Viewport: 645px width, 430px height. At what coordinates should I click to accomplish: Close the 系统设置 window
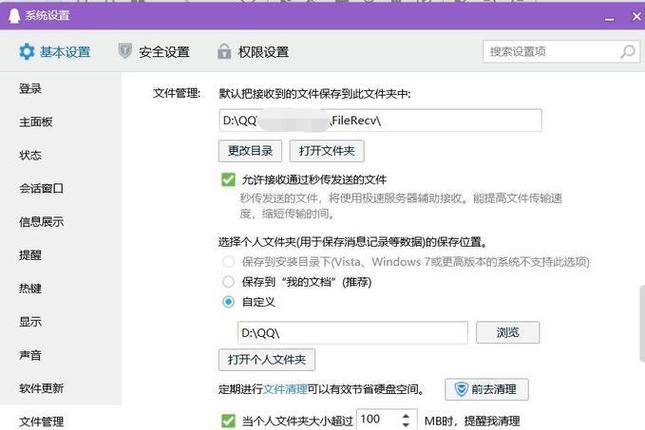point(637,16)
